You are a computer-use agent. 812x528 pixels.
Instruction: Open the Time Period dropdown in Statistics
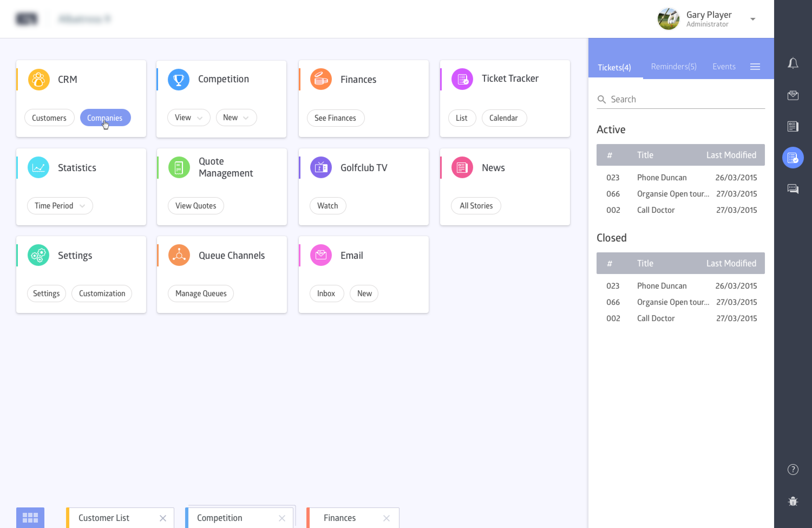pos(60,206)
